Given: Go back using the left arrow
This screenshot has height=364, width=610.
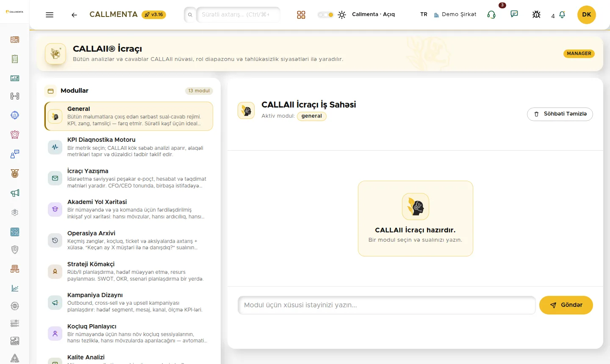Looking at the screenshot, I should pyautogui.click(x=74, y=15).
